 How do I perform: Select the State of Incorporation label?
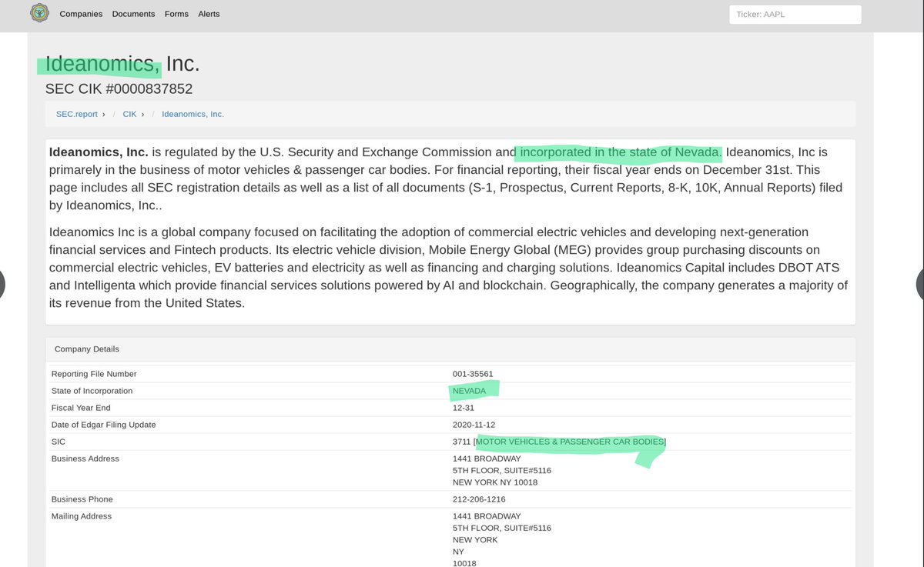click(92, 391)
